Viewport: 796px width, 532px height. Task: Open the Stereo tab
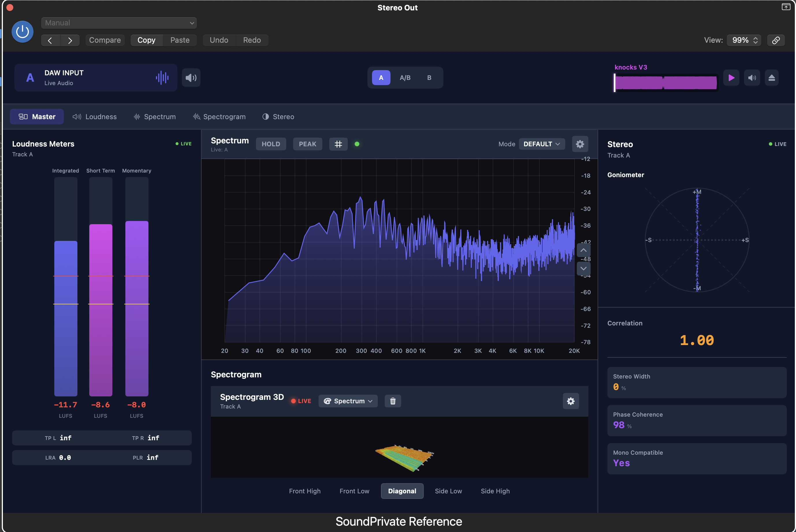pyautogui.click(x=278, y=117)
